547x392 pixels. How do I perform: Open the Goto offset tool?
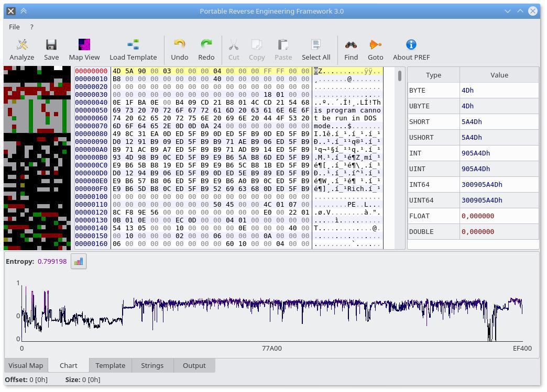(375, 50)
